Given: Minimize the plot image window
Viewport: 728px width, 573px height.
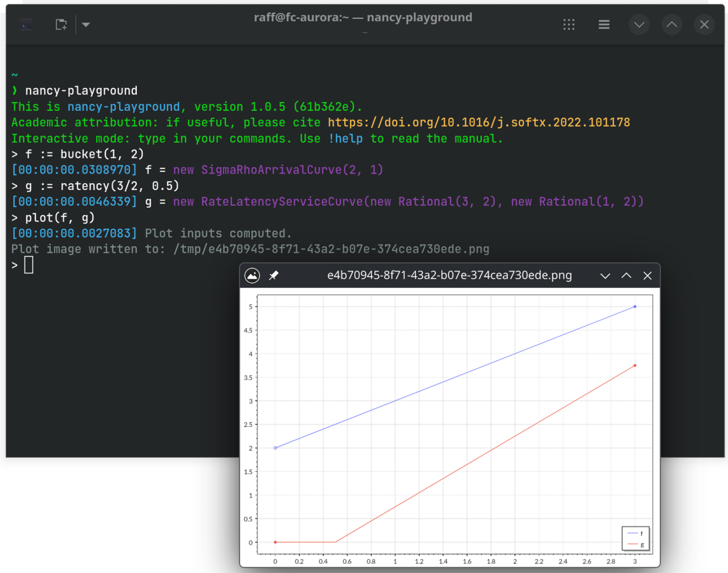Looking at the screenshot, I should pyautogui.click(x=605, y=276).
